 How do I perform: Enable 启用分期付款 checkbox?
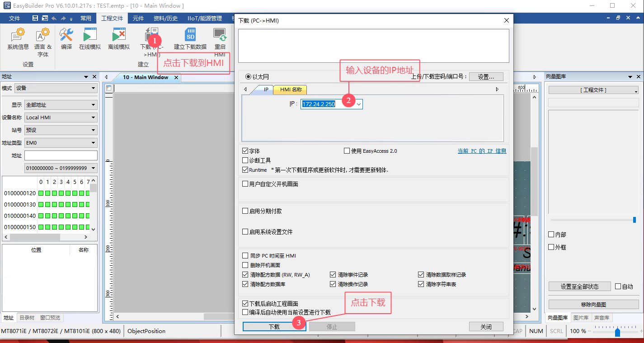click(x=245, y=211)
